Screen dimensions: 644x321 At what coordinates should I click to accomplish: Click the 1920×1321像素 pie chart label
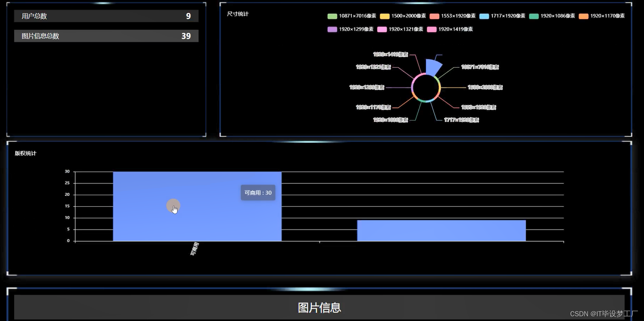point(373,67)
